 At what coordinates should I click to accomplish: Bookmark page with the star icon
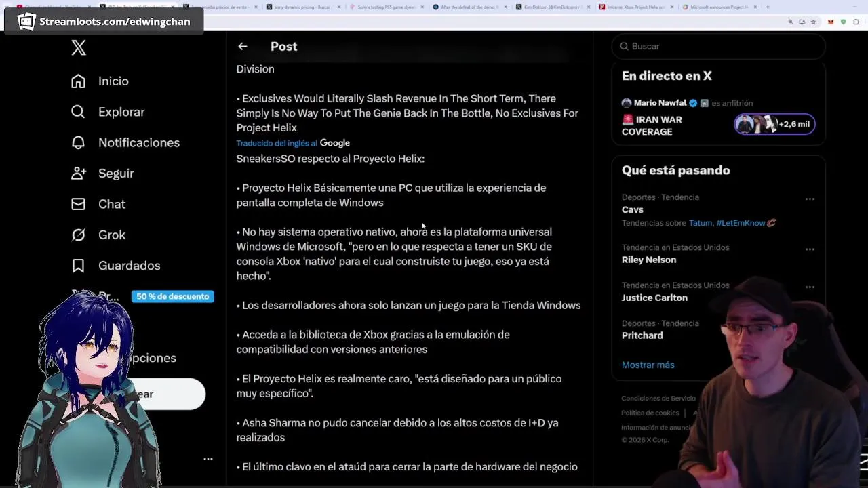tap(813, 22)
